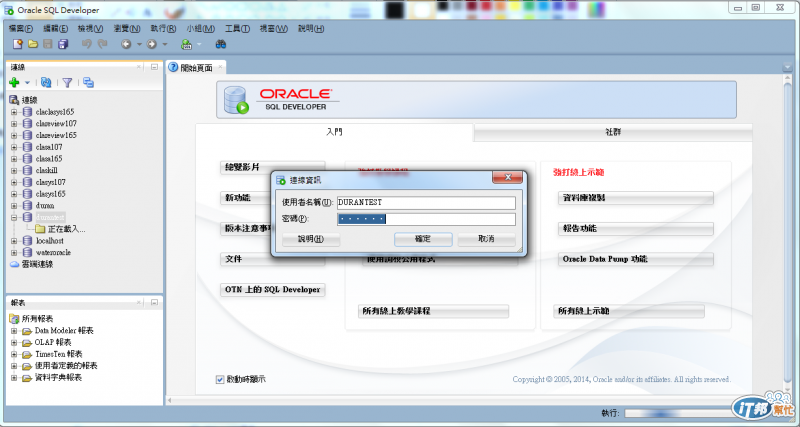
Task: Switch to the 社群 tab
Action: coord(613,132)
